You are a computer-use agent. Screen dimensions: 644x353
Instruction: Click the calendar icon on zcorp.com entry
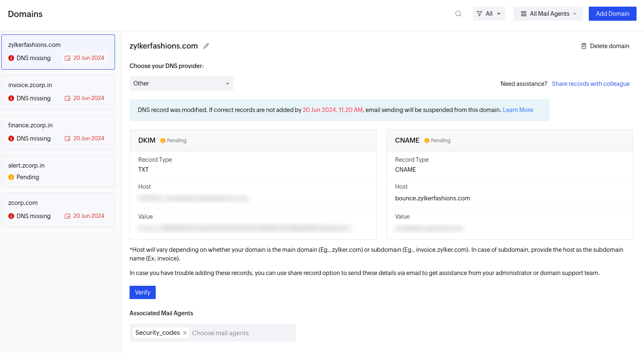pos(67,216)
